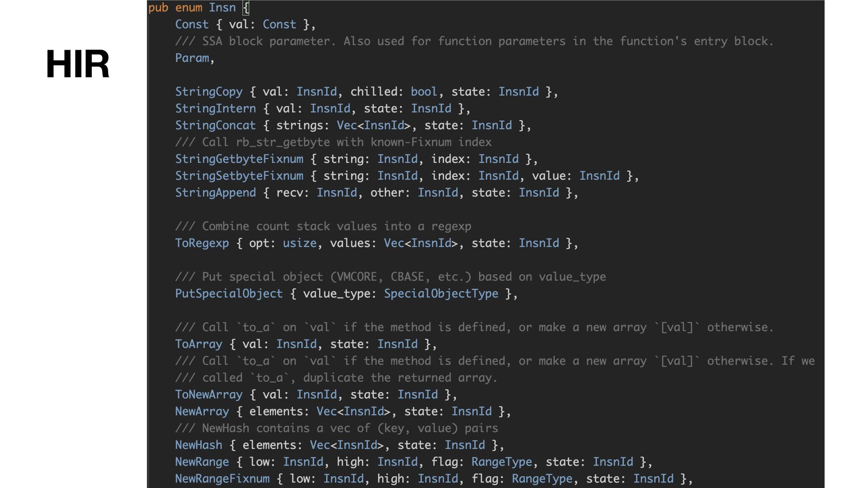Click the StringGetbyteFixnum variant name
The height and width of the screenshot is (488, 868).
point(239,159)
